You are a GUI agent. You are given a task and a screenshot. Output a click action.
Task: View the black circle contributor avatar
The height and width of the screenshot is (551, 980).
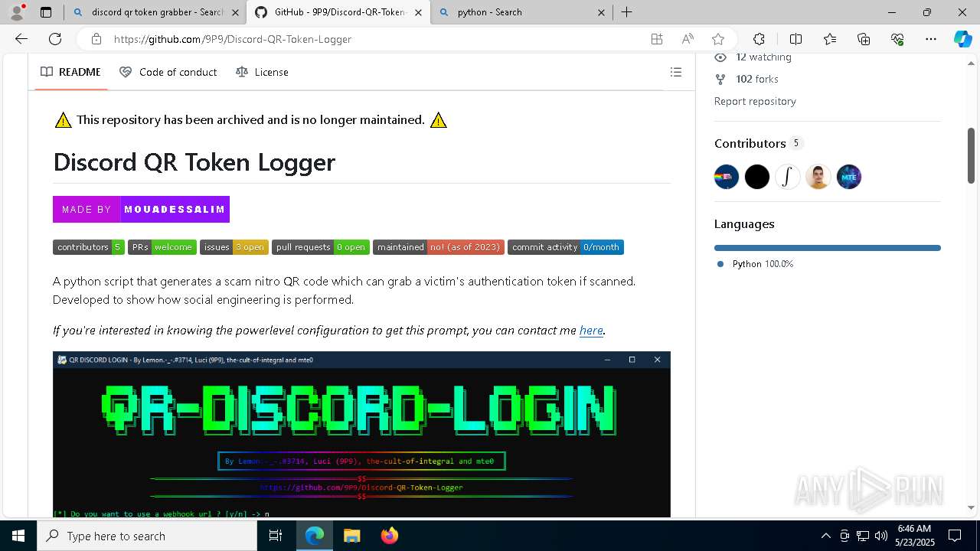(x=757, y=177)
